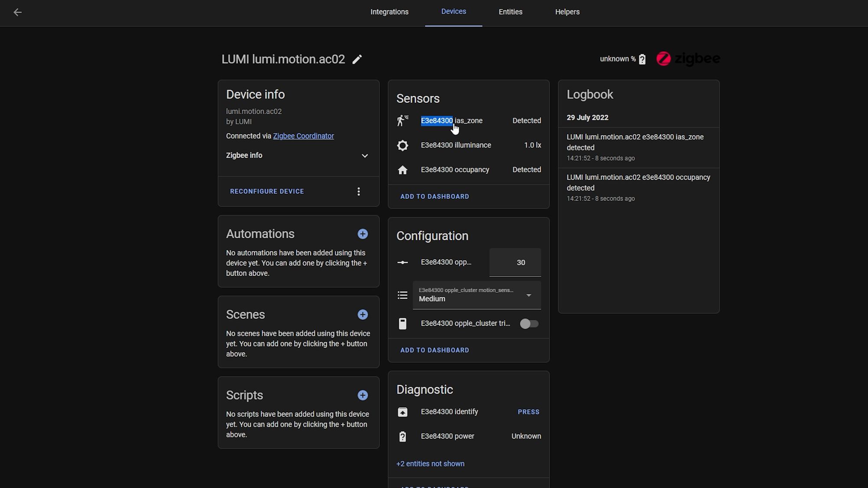Go back using the arrow icon
868x488 pixels.
[17, 12]
